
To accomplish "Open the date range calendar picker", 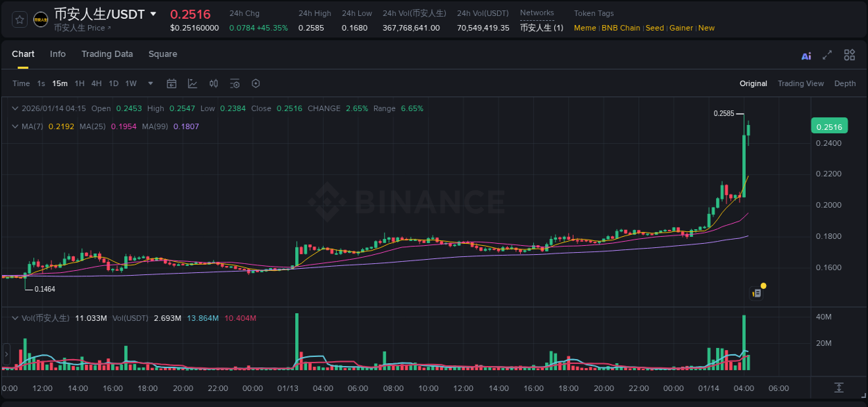I will pos(172,83).
